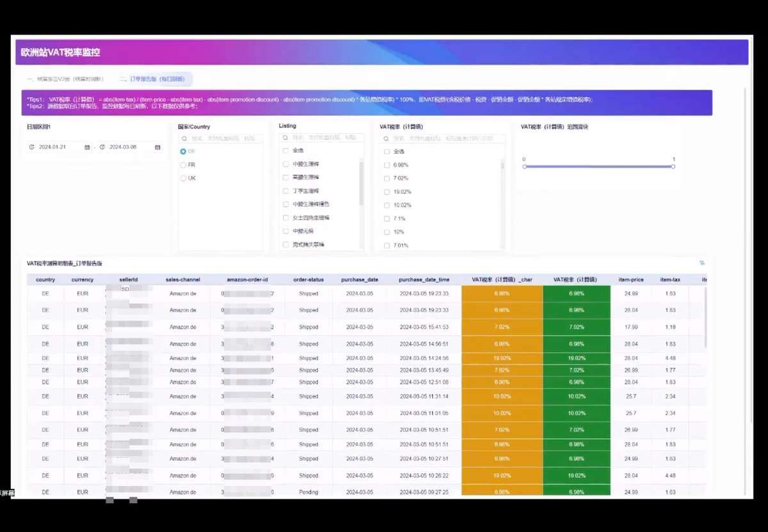Switch to 结算报告V2版 tab

point(65,79)
